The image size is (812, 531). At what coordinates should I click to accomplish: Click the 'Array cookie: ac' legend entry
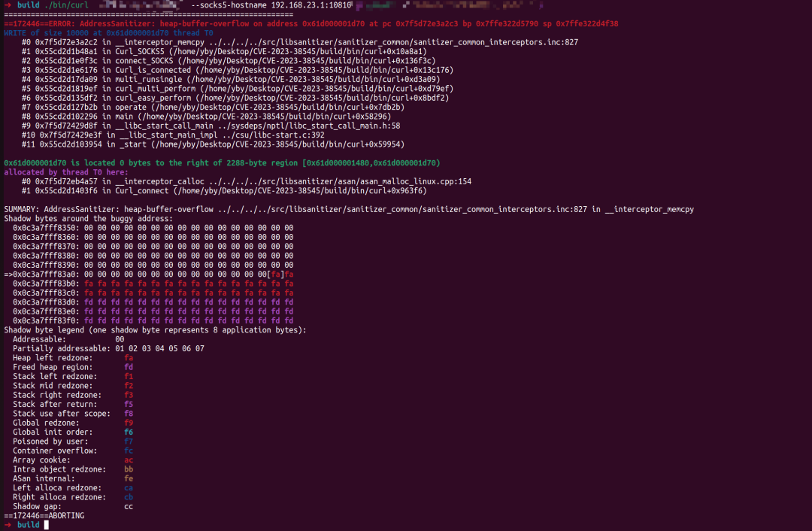(72, 460)
